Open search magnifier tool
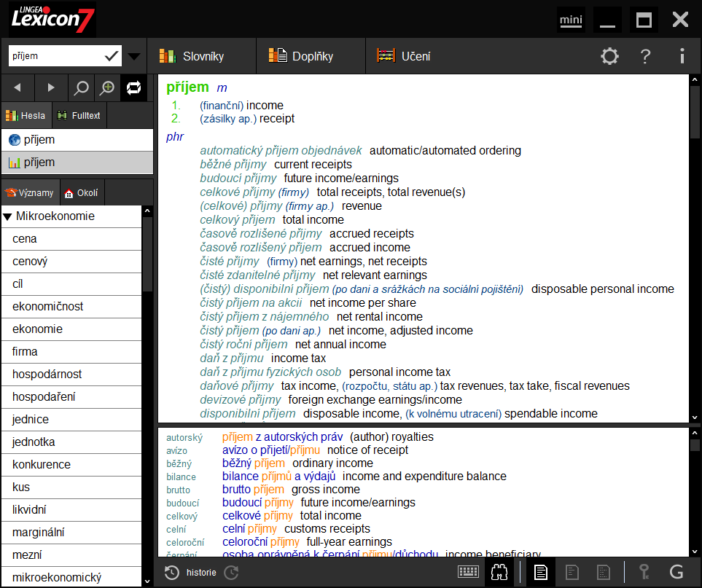Screen dimensions: 702x588 coord(80,87)
